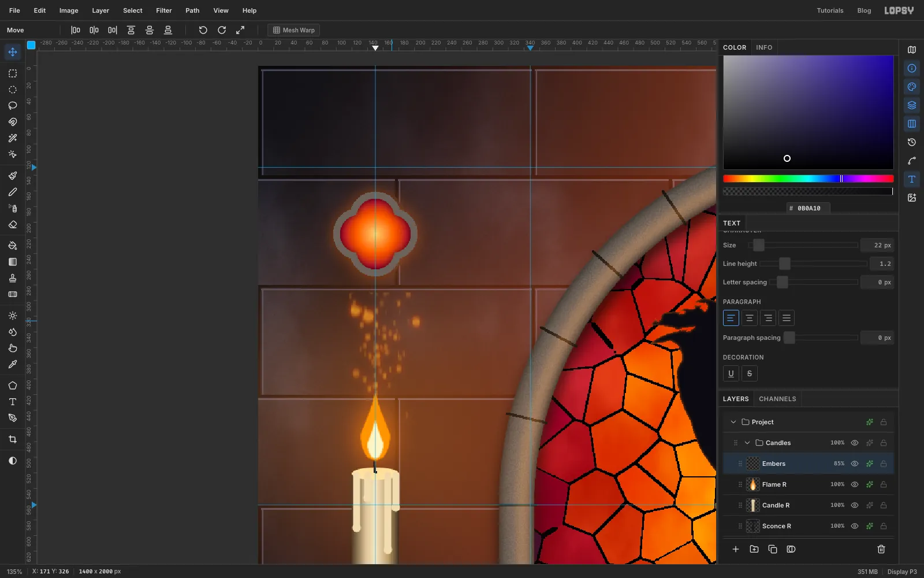Viewport: 924px width, 578px height.
Task: Click the Size value field
Action: click(877, 245)
